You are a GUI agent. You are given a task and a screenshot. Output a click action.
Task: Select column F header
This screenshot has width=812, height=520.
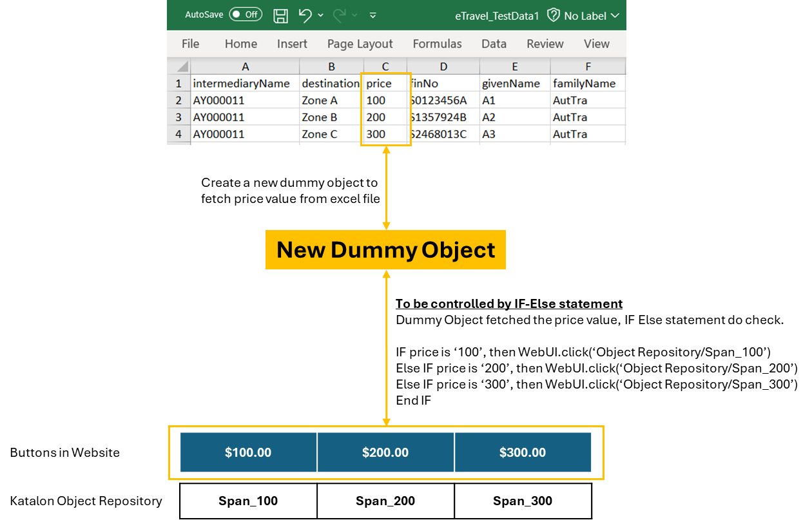point(588,66)
